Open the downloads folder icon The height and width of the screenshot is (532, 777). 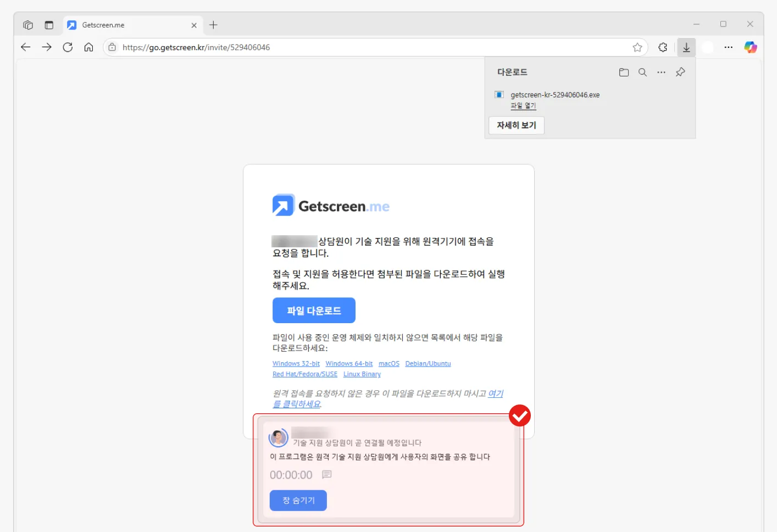point(624,71)
